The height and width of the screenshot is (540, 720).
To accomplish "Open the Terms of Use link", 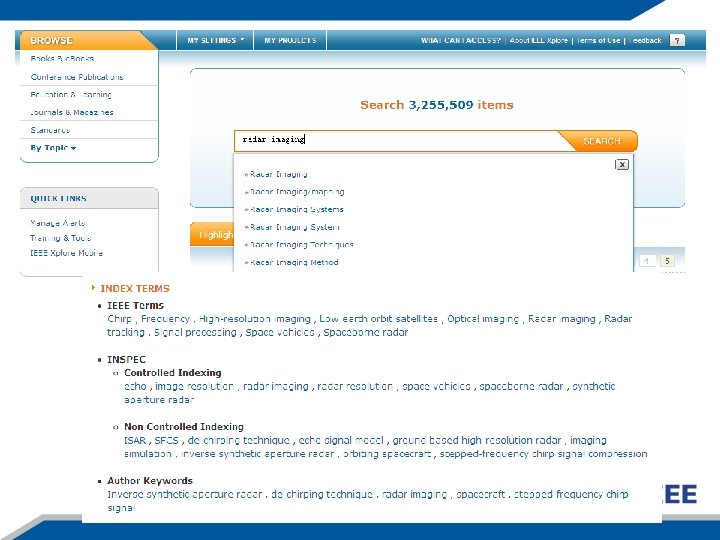I will 598,40.
